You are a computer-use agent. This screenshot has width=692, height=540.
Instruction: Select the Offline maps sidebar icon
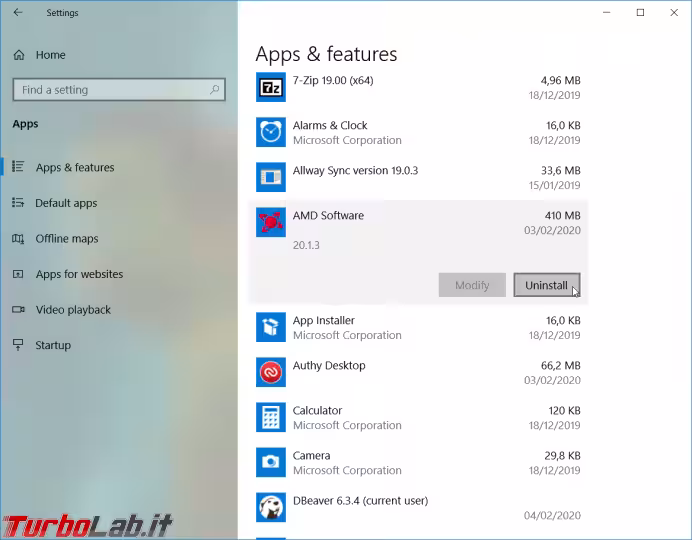[18, 238]
